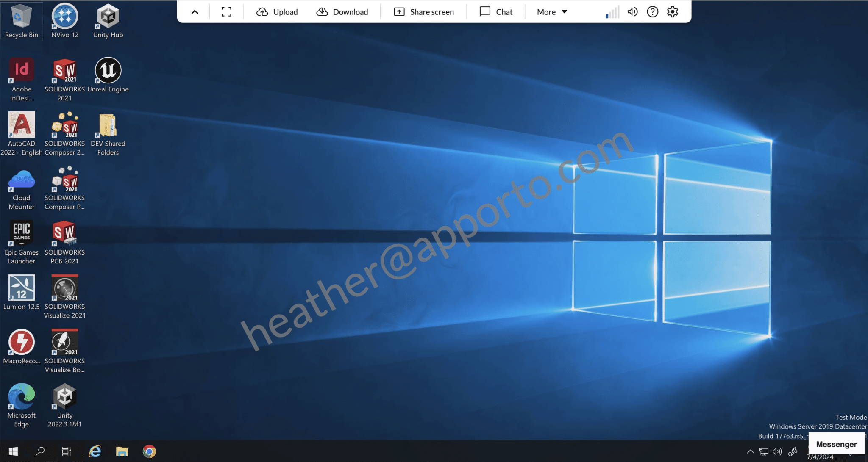Launch SOLIDWORKS 2021 desktop icon
Viewport: 868px width, 462px height.
coord(64,71)
